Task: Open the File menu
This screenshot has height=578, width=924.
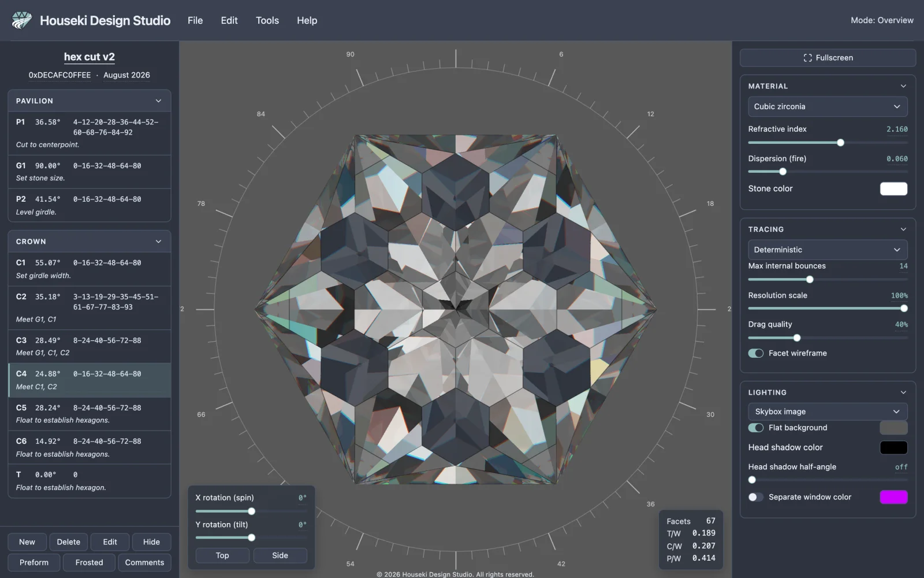Action: 195,20
